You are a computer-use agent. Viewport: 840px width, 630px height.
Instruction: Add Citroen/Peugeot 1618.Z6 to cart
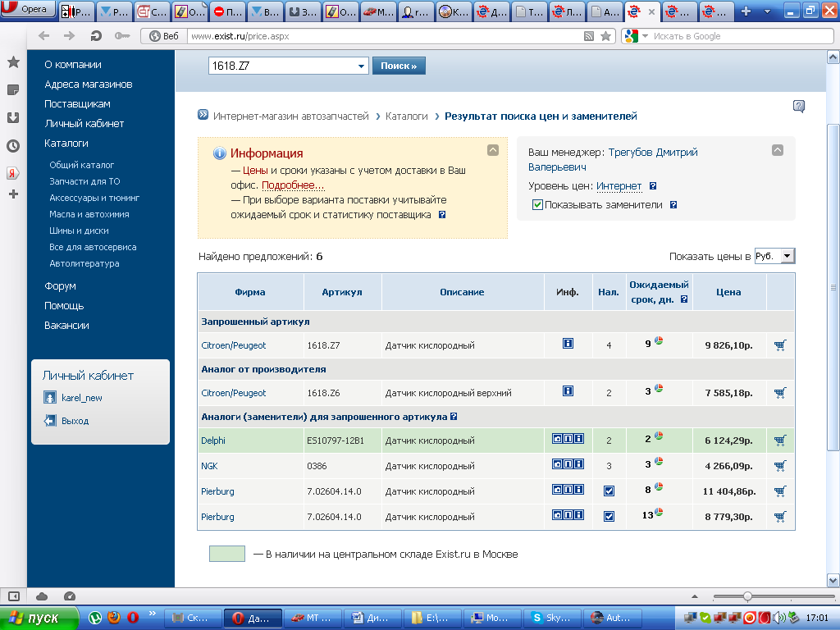tap(780, 393)
